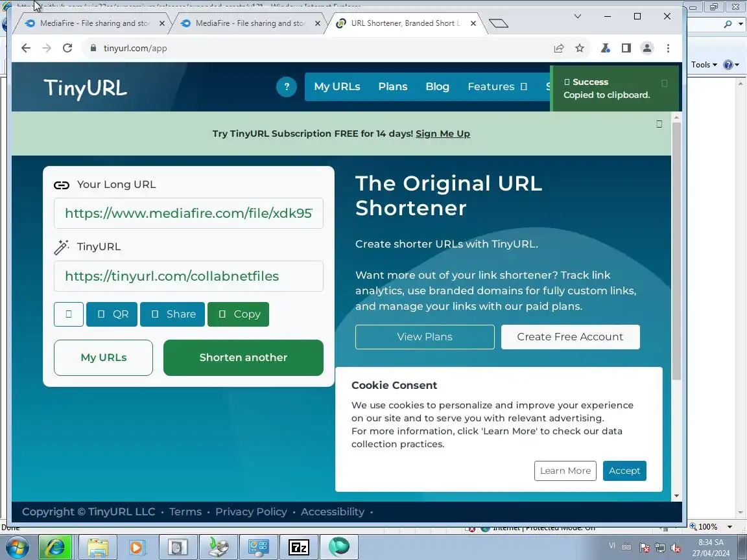
Task: Click the green Copy button
Action: point(238,314)
